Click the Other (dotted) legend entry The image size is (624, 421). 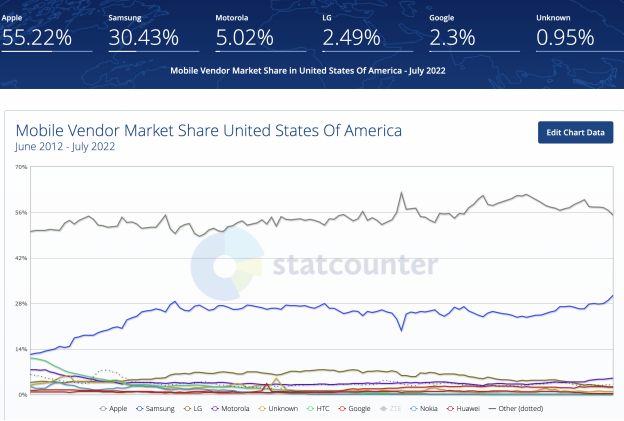coord(515,409)
